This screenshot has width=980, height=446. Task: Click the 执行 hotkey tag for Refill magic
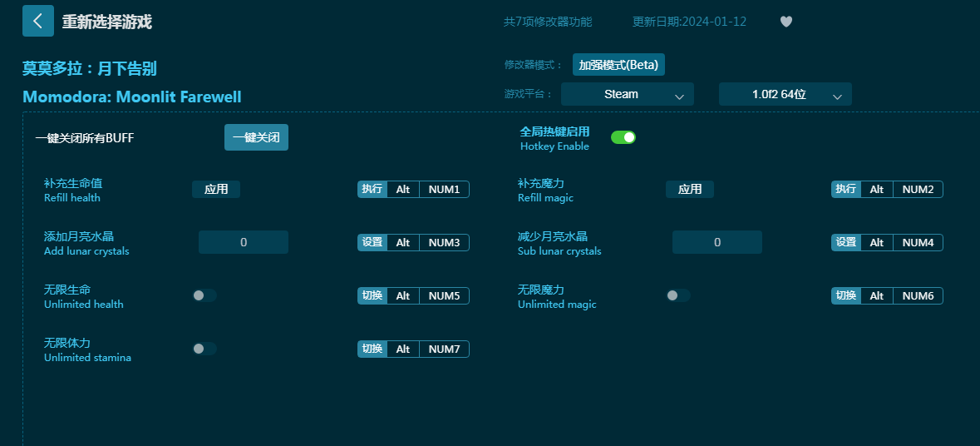coord(846,189)
